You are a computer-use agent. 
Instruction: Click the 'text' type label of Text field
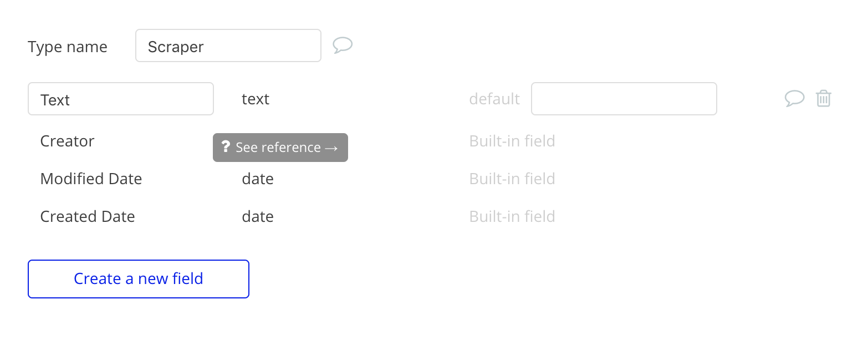point(256,99)
